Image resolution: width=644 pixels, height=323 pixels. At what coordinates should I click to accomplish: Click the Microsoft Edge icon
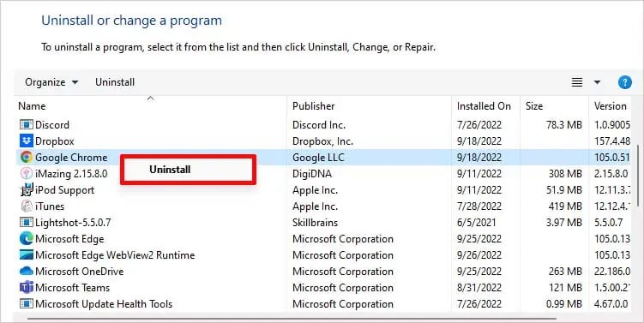tap(27, 238)
